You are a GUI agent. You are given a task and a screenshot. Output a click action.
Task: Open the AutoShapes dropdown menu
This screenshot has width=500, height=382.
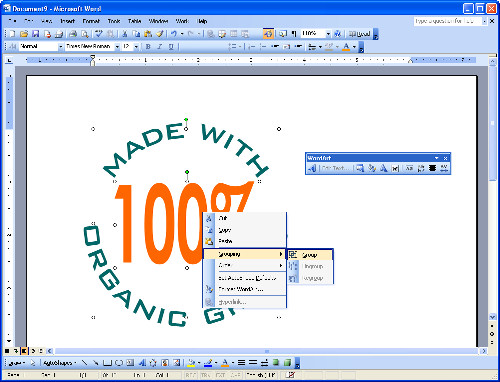(x=60, y=363)
